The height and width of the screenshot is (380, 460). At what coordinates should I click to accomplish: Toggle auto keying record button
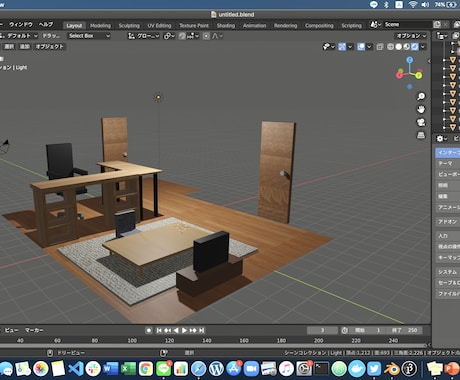(x=149, y=330)
